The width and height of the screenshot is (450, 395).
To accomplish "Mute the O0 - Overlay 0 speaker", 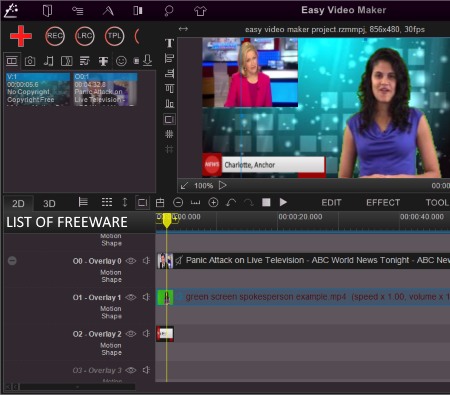I will tap(146, 261).
